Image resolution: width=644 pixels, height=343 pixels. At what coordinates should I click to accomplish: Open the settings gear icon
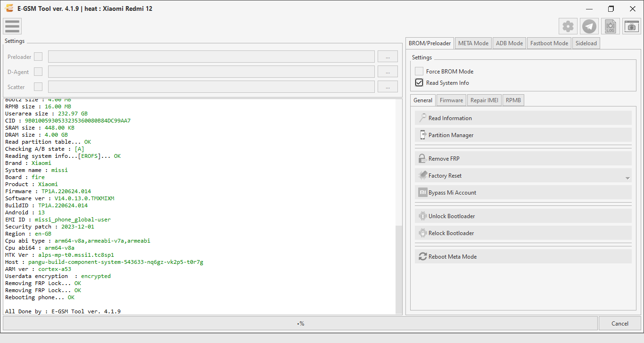(x=568, y=26)
